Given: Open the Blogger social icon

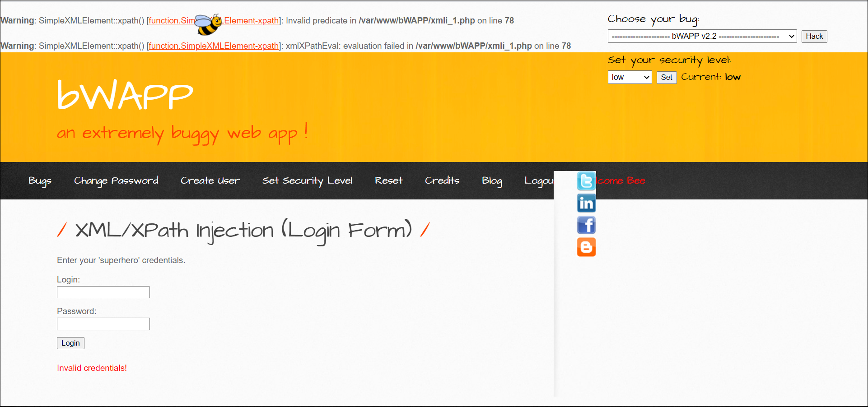Looking at the screenshot, I should tap(586, 247).
